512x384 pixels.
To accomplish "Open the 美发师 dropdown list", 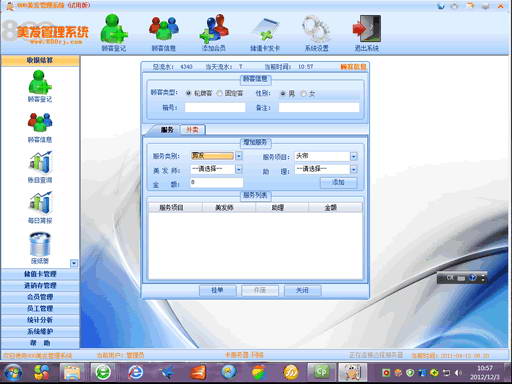I will pyautogui.click(x=239, y=169).
